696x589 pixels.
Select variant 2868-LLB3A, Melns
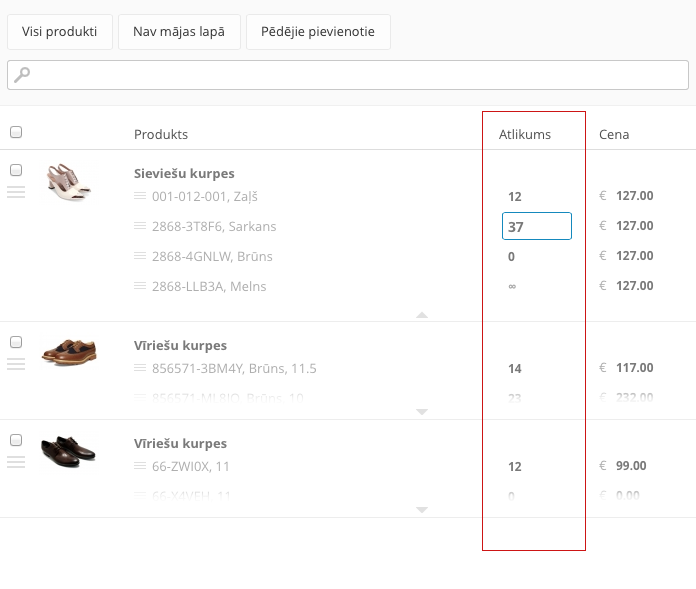point(209,286)
